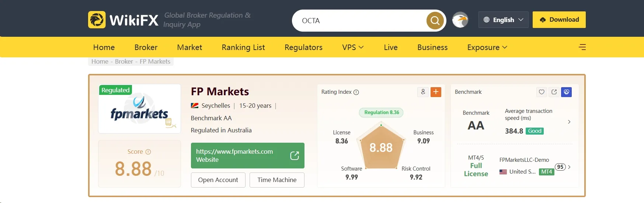The width and height of the screenshot is (644, 203).
Task: Click the person icon in Rating Index
Action: (x=423, y=92)
